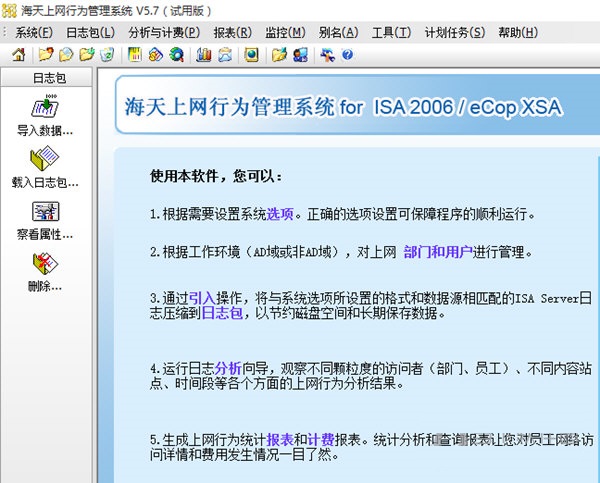600x483 pixels.
Task: Open the 日志包(L) menu
Action: [x=90, y=33]
